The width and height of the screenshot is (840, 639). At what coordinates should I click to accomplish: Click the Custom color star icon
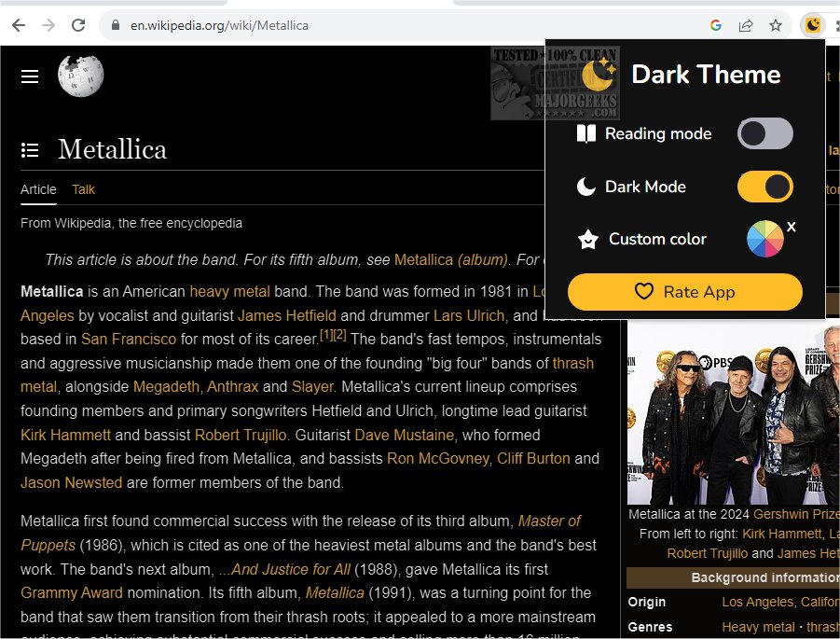[588, 239]
